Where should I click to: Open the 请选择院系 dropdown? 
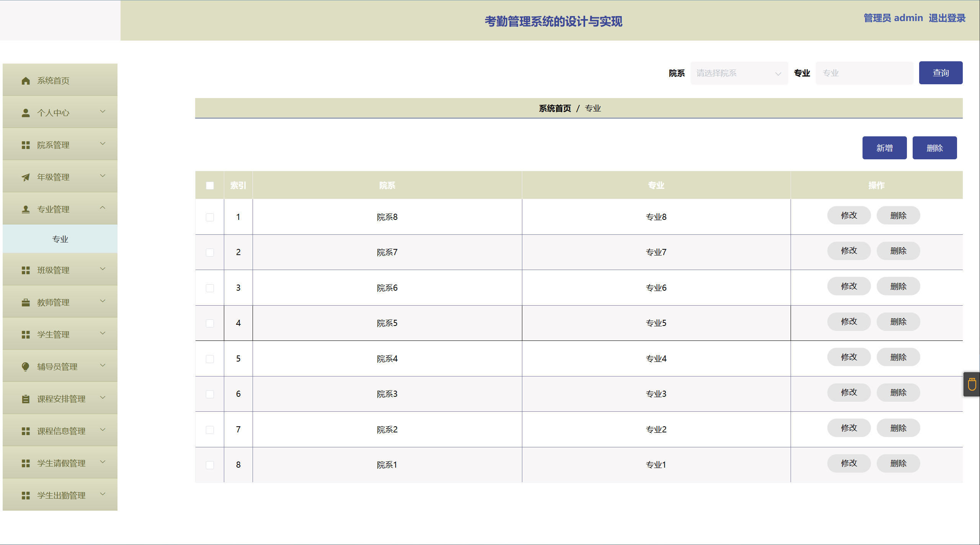coord(739,73)
